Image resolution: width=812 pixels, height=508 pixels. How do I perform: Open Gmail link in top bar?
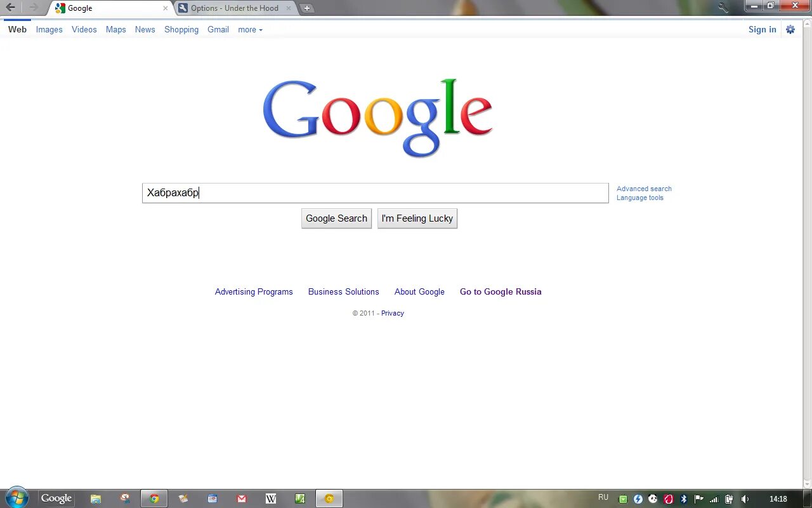(x=218, y=29)
